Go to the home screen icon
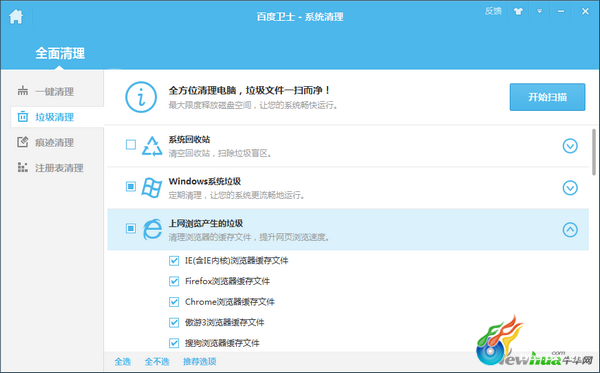This screenshot has height=373, width=600. click(x=16, y=16)
